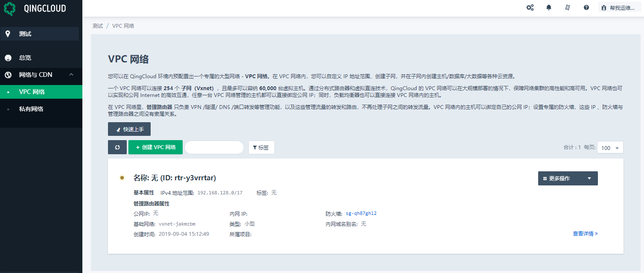Select VPC 网络 in sidebar
Image resolution: width=644 pixels, height=273 pixels.
pos(41,92)
